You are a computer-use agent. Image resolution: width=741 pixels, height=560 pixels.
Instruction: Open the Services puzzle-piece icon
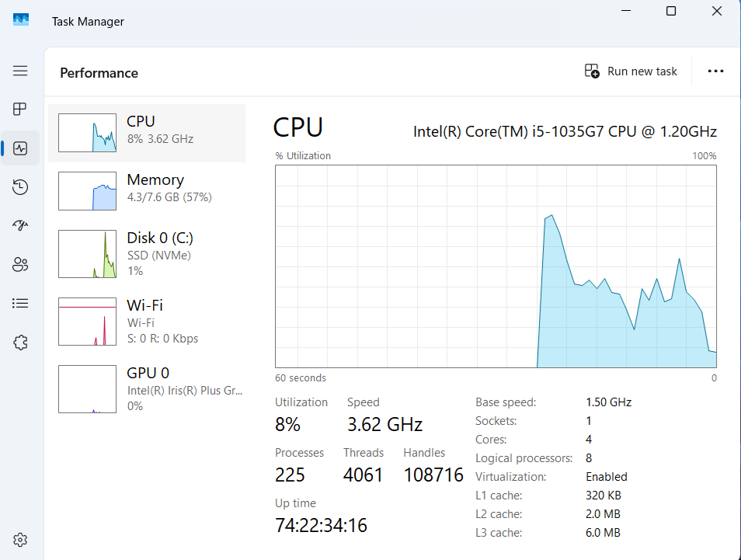pos(20,343)
